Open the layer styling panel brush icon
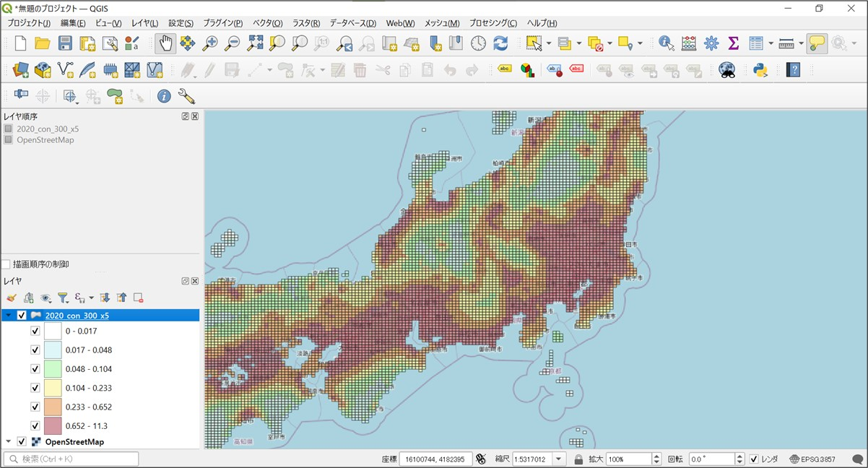 pyautogui.click(x=11, y=298)
